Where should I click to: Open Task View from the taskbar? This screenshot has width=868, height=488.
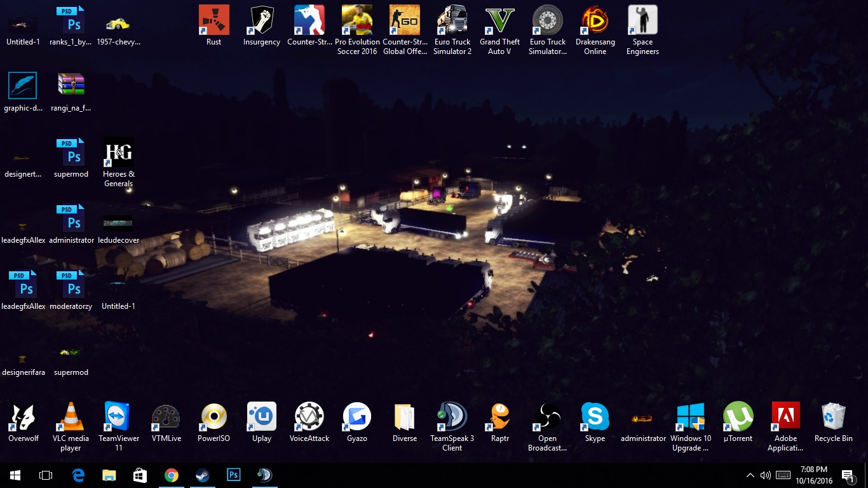point(46,475)
